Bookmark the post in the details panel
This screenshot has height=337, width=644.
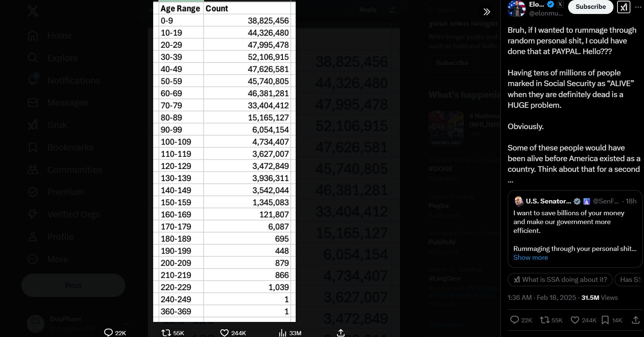tap(605, 320)
